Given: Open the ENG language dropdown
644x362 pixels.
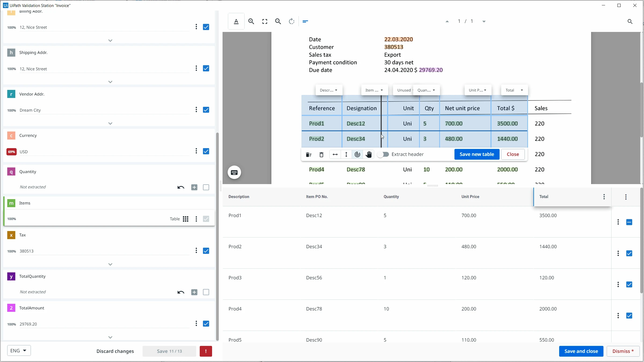Looking at the screenshot, I should pos(19,351).
